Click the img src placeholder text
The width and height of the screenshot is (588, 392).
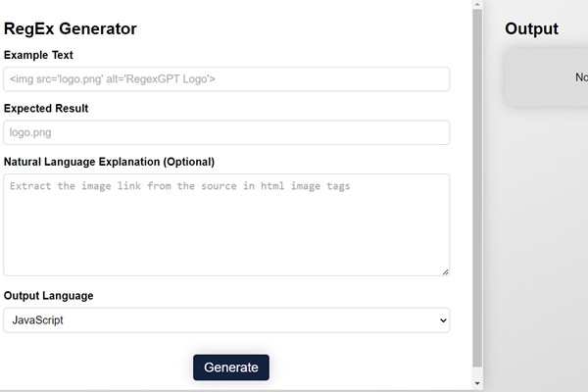(x=113, y=79)
